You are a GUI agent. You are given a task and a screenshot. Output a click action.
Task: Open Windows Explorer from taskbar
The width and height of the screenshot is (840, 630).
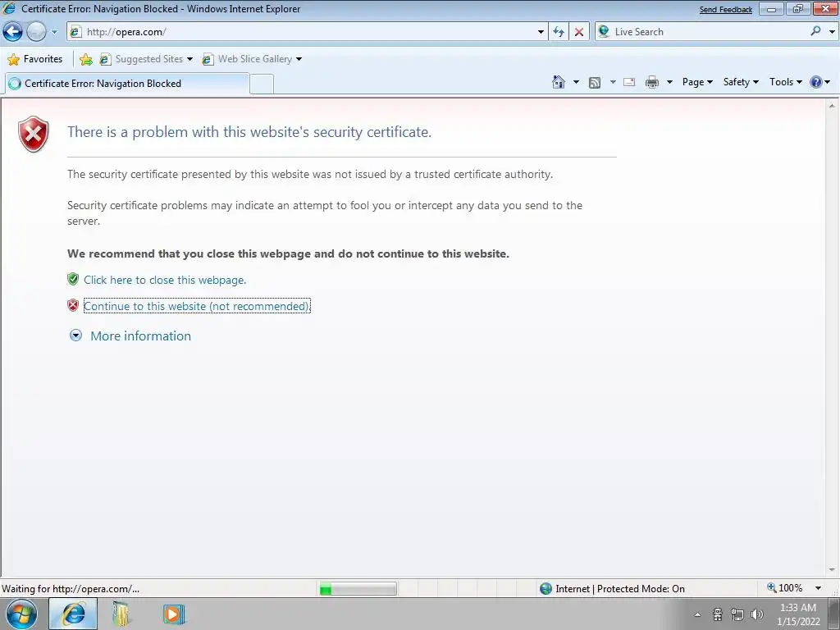(121, 614)
